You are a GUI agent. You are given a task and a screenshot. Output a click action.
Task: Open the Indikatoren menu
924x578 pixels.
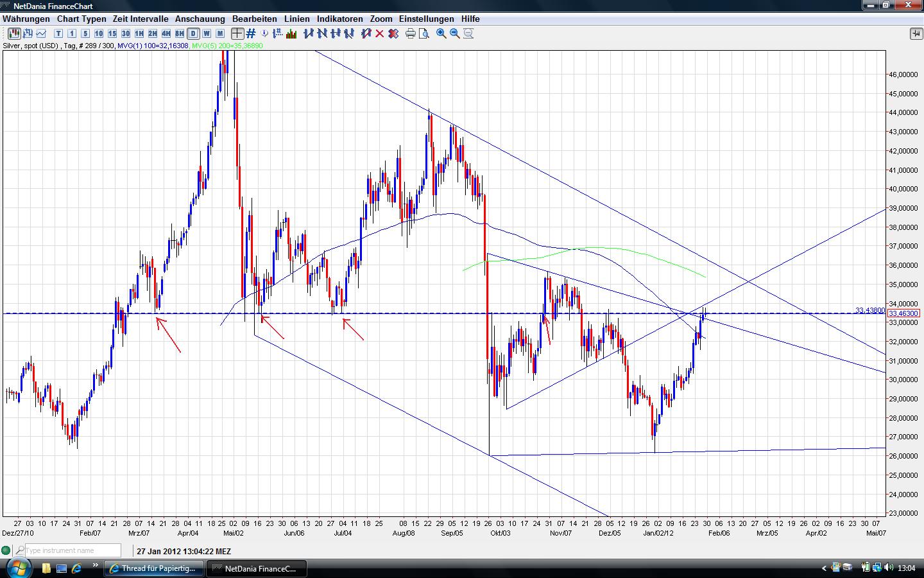(339, 19)
